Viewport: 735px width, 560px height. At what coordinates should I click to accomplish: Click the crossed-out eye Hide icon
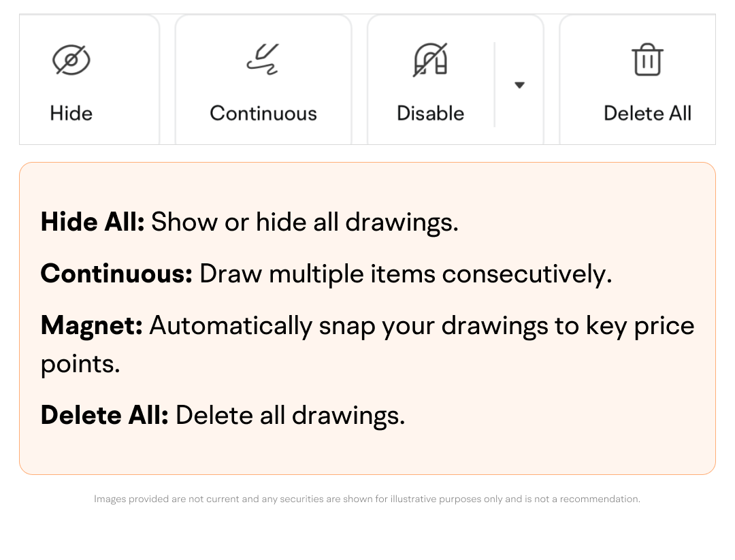click(x=71, y=61)
